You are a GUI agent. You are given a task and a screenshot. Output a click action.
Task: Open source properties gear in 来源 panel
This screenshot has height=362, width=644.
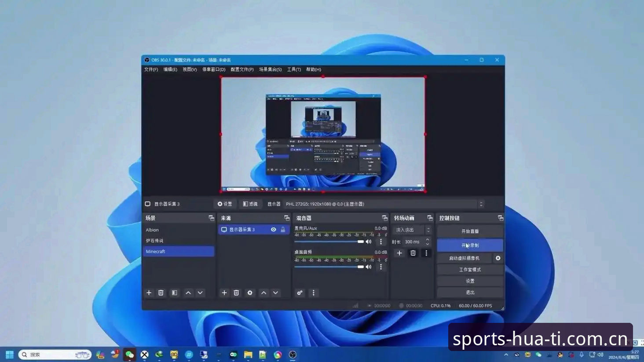point(250,293)
